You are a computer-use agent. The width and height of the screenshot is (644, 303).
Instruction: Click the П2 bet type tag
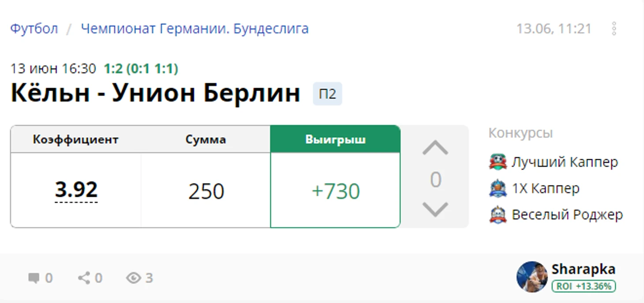327,94
